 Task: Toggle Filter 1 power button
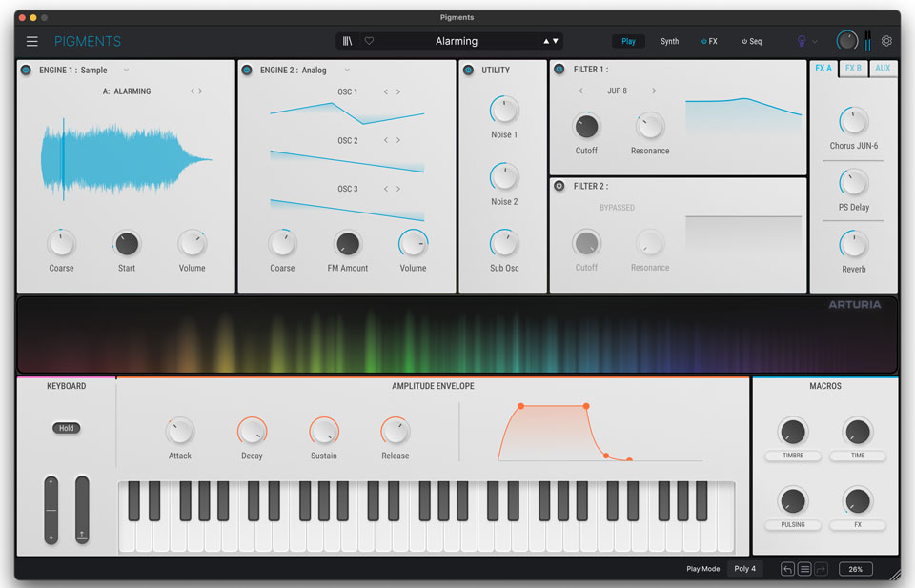click(x=559, y=69)
